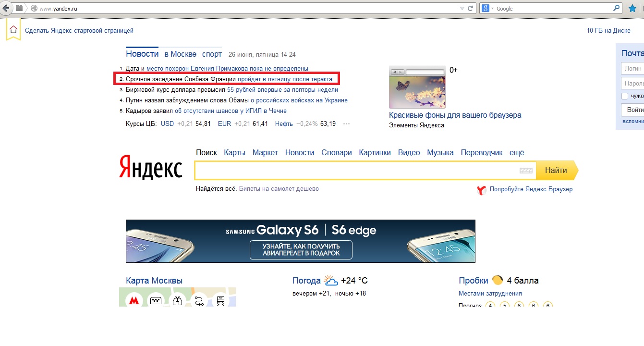Click the magnifier icon in Google search box
Screen dimensions: 644x346
click(617, 8)
